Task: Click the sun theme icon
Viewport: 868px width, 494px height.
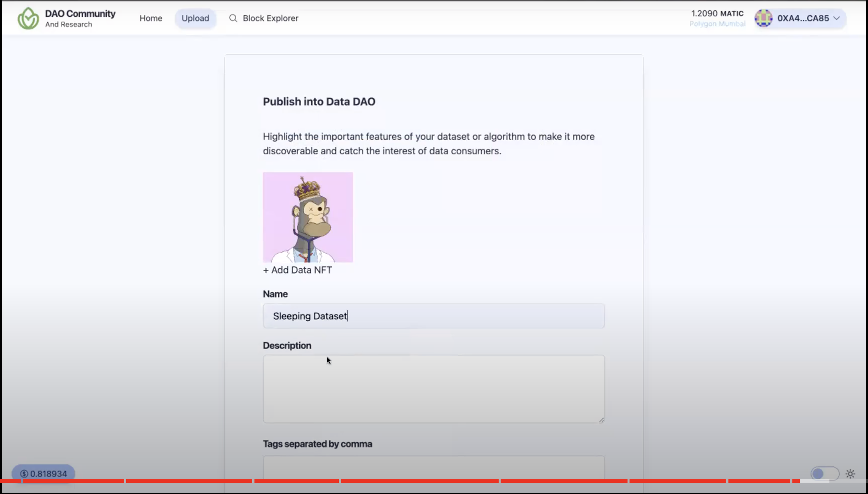Action: pos(850,474)
